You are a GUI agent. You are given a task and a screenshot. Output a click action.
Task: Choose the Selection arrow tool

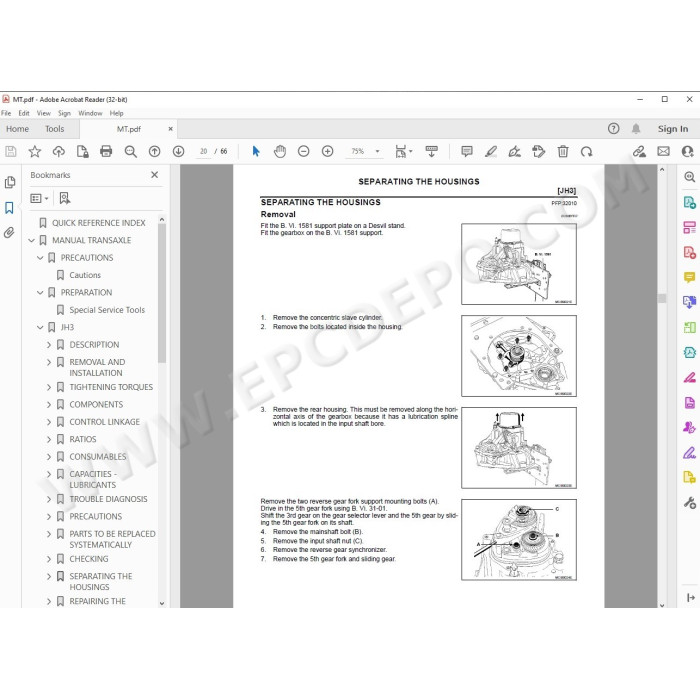pos(256,151)
